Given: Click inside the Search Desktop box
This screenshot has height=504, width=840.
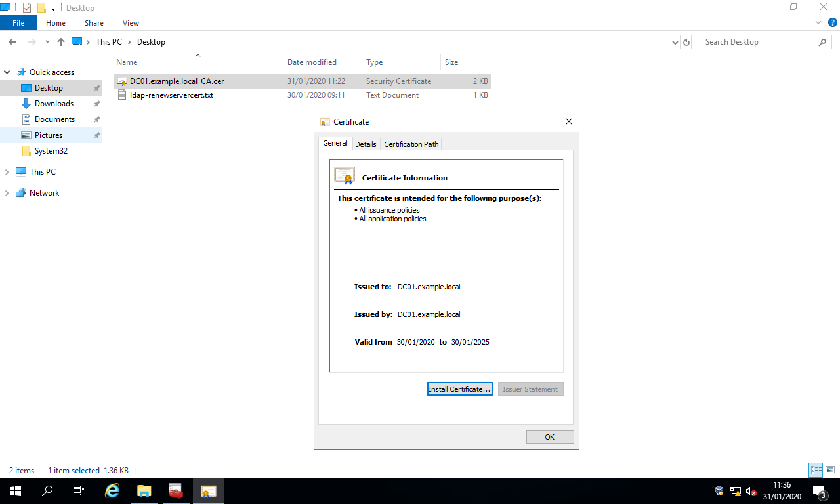Looking at the screenshot, I should 755,41.
